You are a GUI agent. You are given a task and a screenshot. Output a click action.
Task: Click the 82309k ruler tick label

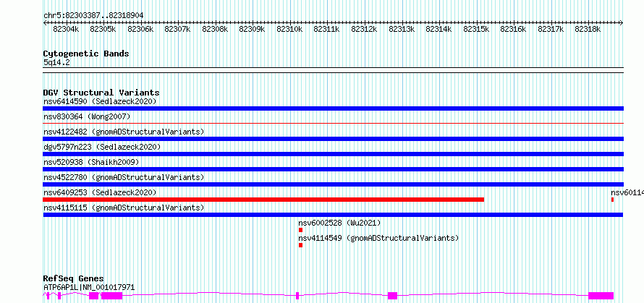pyautogui.click(x=253, y=29)
